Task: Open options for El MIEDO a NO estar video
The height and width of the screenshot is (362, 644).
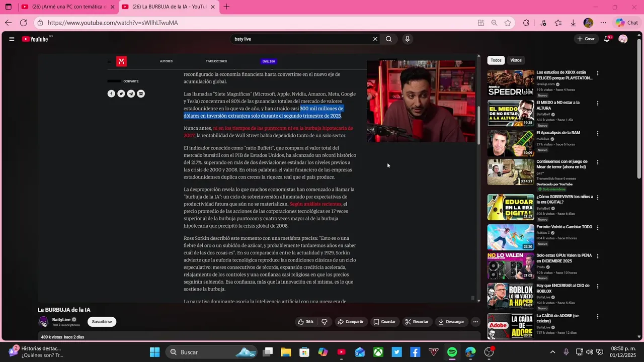Action: [598, 104]
